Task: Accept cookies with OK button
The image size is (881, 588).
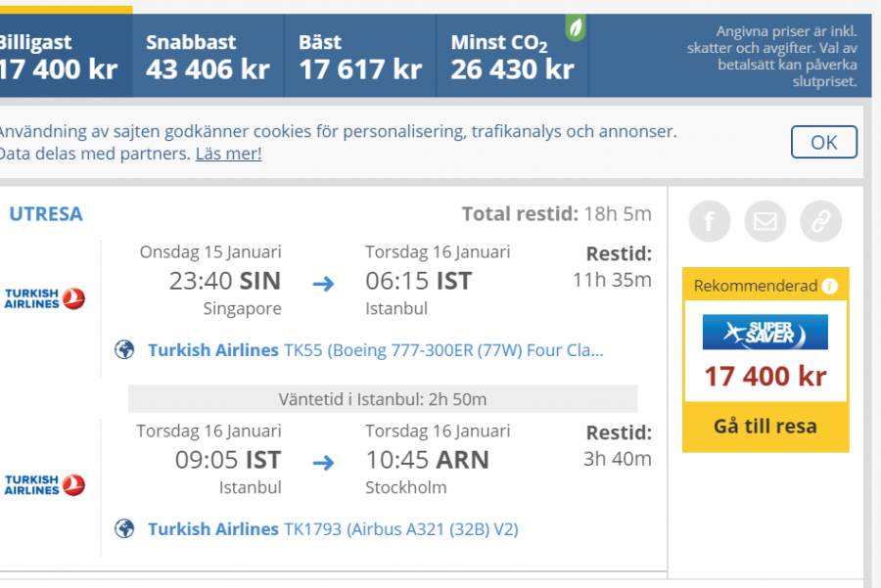Action: (x=823, y=143)
